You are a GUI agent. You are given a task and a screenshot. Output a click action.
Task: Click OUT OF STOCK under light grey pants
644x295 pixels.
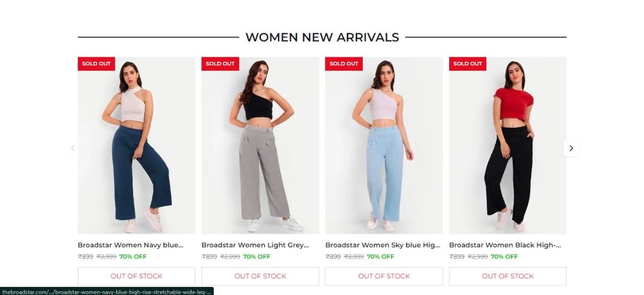pyautogui.click(x=260, y=276)
